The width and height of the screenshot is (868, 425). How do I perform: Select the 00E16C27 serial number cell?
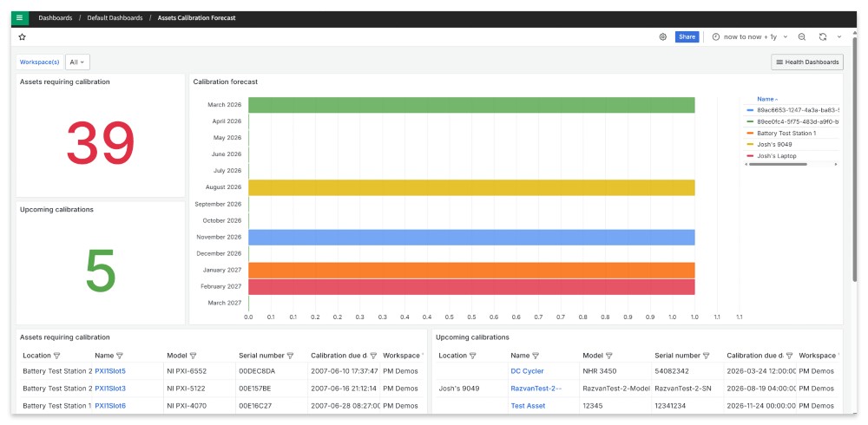click(x=273, y=406)
